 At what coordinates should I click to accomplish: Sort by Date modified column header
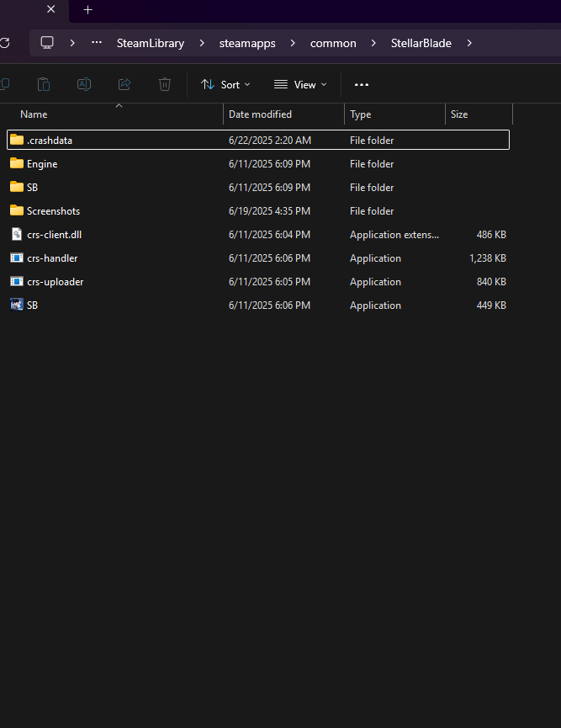pyautogui.click(x=261, y=114)
